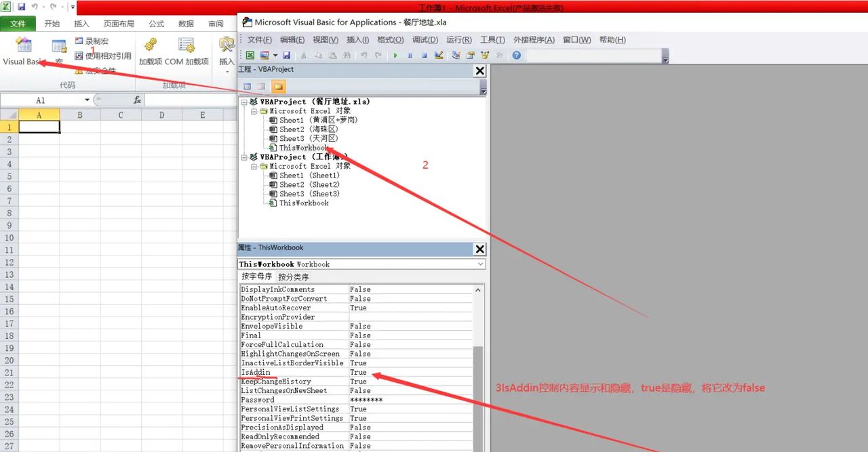This screenshot has width=868, height=452.
Task: Click cell A1 in Excel worksheet
Action: click(x=39, y=127)
